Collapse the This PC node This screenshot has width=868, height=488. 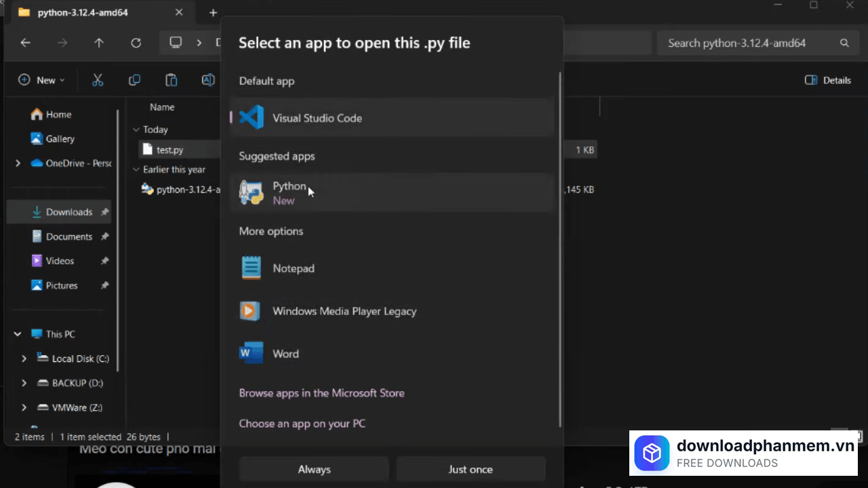point(18,334)
